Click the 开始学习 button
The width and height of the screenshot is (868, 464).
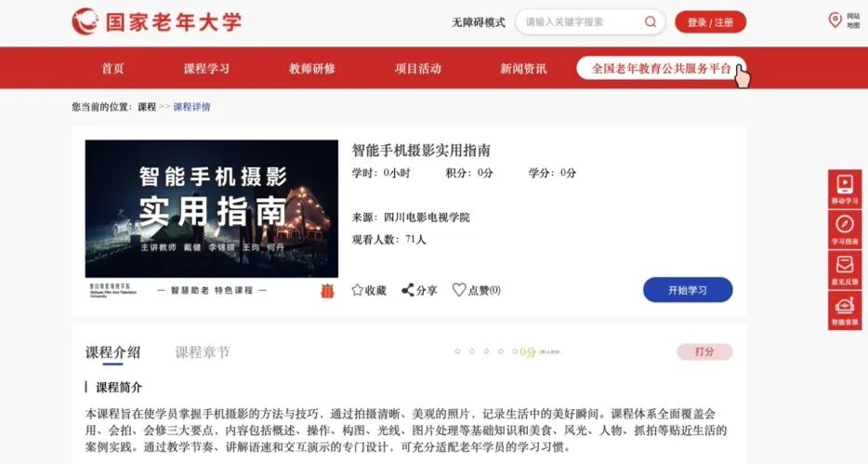click(x=688, y=289)
